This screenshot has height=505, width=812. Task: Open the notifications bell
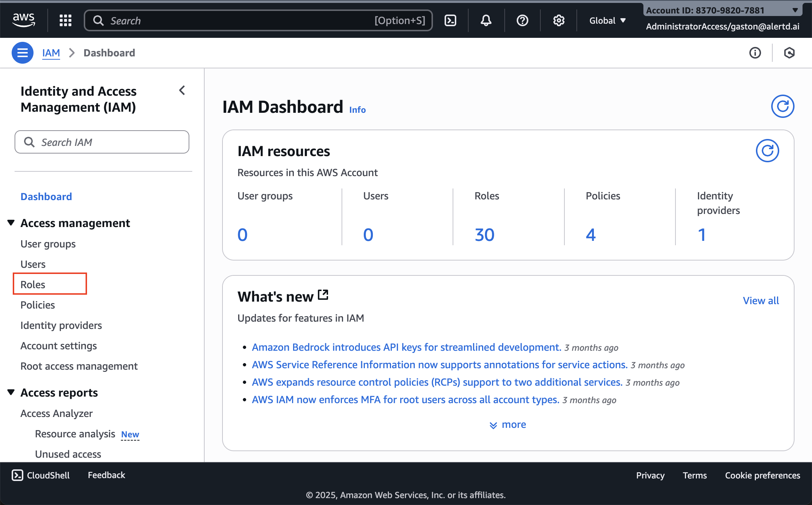pyautogui.click(x=486, y=20)
